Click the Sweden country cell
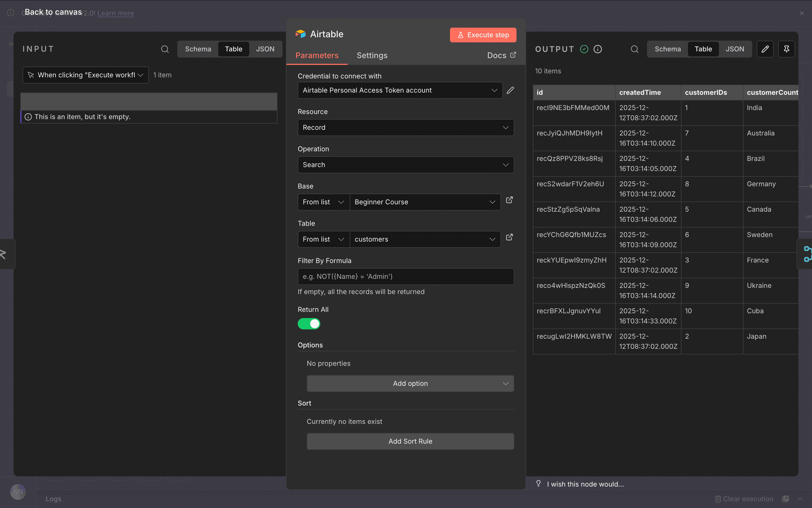This screenshot has width=812, height=508. tap(771, 240)
